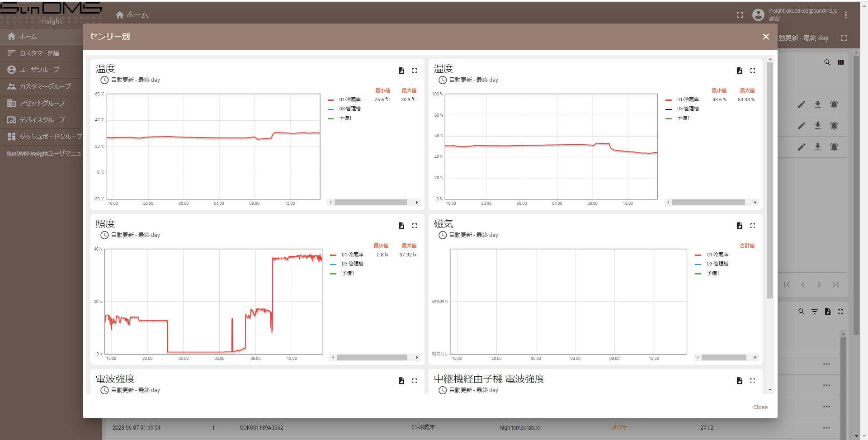Go to next page in background table
The width and height of the screenshot is (868, 440).
[819, 285]
